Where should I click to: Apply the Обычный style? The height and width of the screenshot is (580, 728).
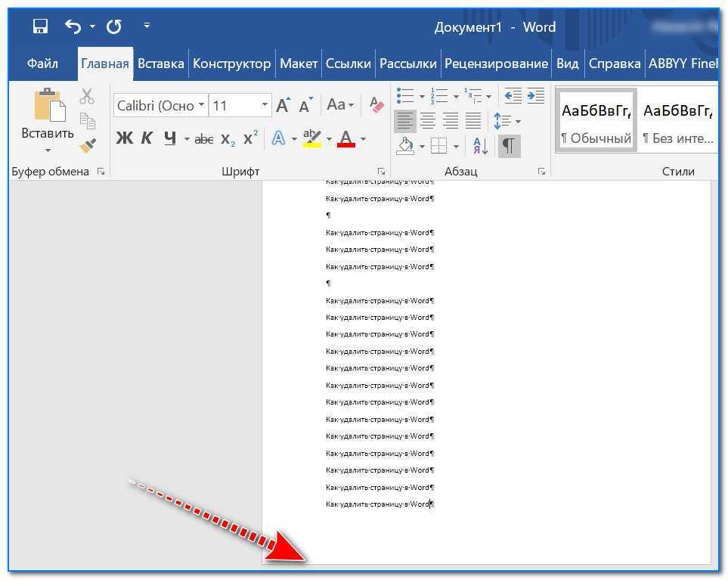pyautogui.click(x=596, y=121)
